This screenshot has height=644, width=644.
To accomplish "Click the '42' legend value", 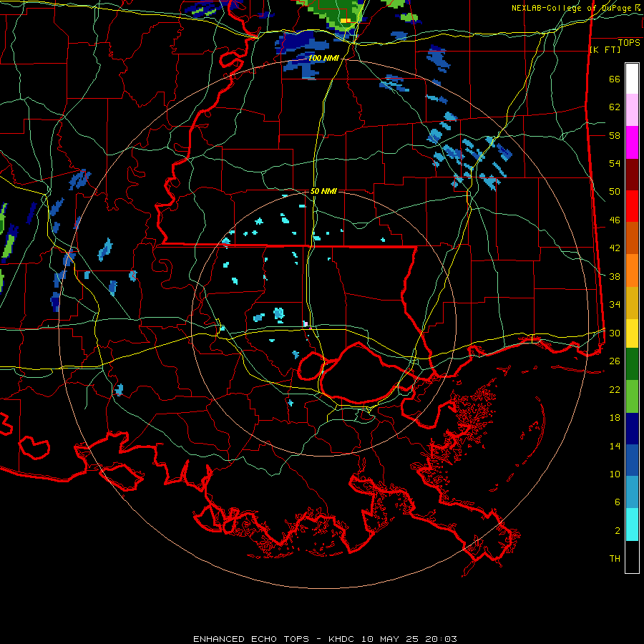I will tap(615, 248).
